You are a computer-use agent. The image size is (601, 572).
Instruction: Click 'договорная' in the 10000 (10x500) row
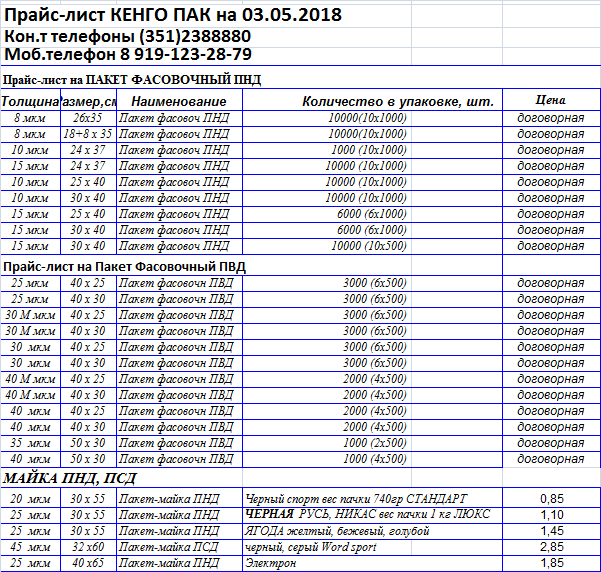pyautogui.click(x=551, y=246)
